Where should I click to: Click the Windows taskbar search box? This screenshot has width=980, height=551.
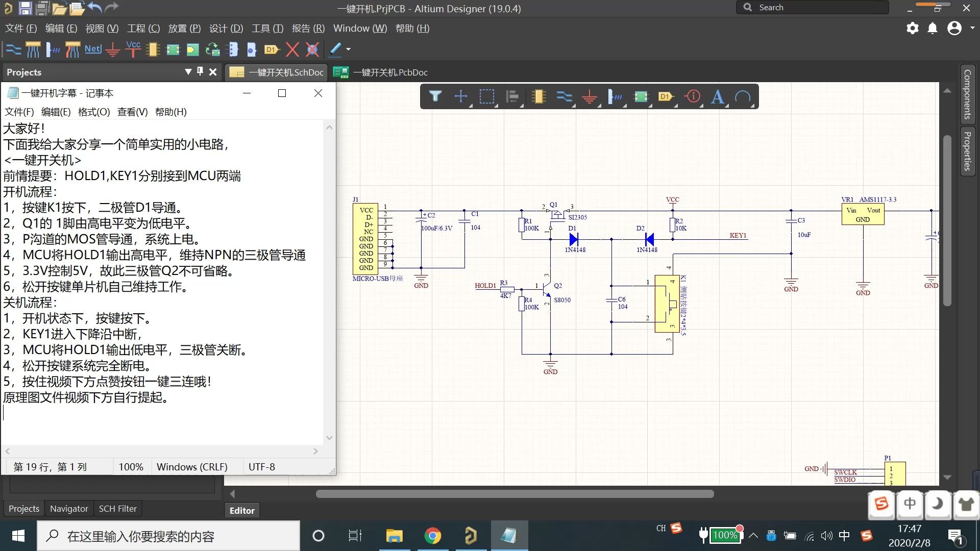click(x=168, y=536)
